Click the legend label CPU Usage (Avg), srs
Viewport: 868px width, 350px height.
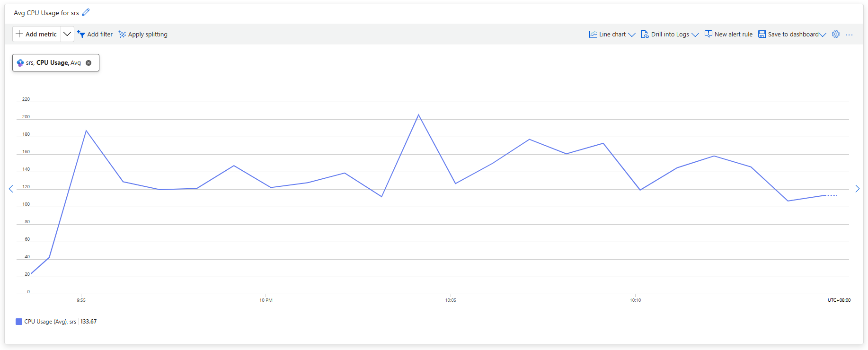[x=50, y=322]
